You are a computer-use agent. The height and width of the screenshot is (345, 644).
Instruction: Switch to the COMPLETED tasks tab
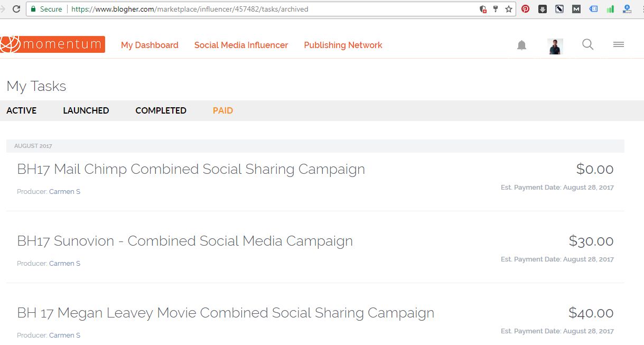tap(161, 110)
